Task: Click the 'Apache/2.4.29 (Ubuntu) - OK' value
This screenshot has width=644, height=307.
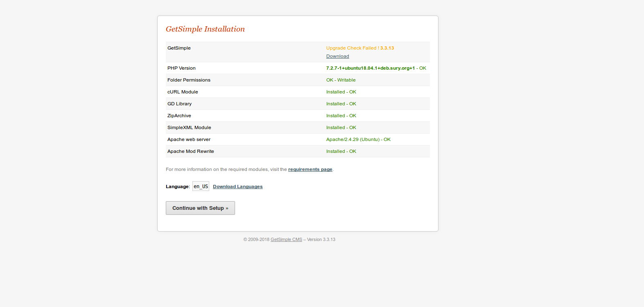Action: pos(358,139)
